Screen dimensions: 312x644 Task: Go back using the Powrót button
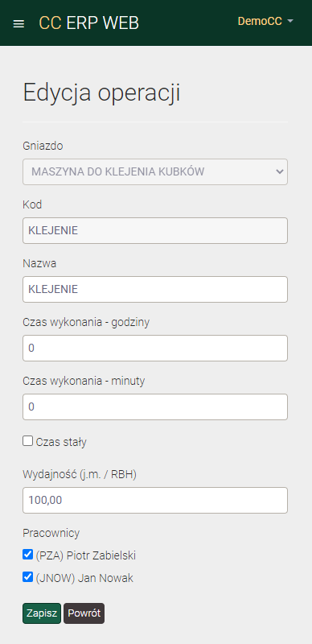coord(84,613)
